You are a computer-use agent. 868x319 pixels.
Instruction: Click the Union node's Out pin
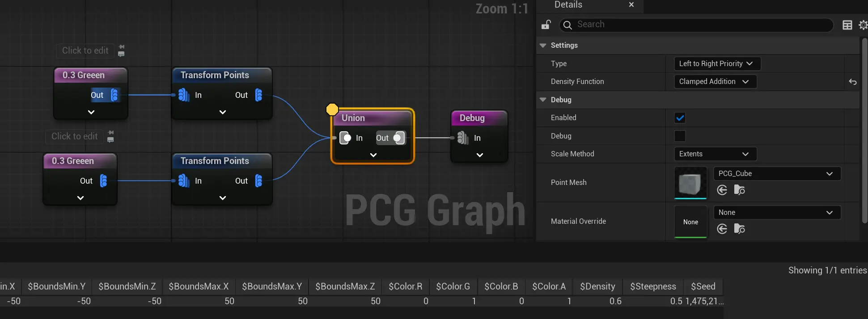[x=398, y=138]
